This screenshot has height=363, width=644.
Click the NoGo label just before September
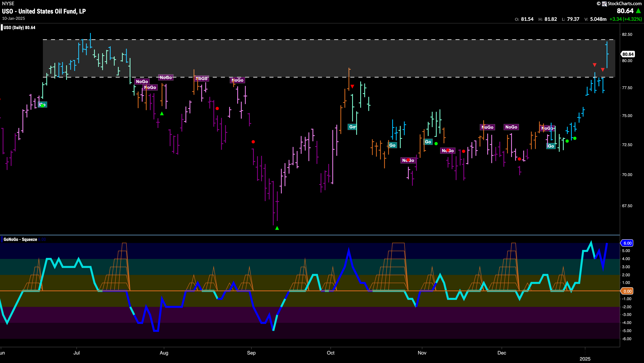[x=237, y=80]
